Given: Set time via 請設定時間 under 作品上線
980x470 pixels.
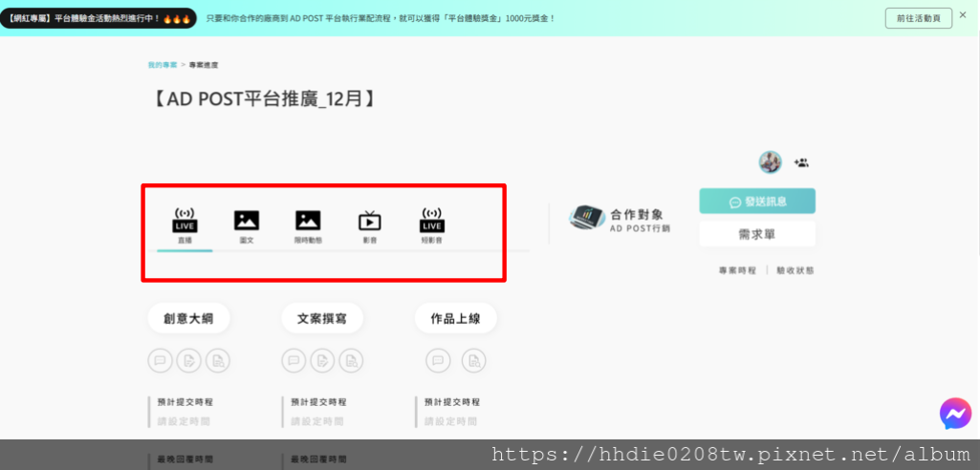Looking at the screenshot, I should tap(451, 421).
